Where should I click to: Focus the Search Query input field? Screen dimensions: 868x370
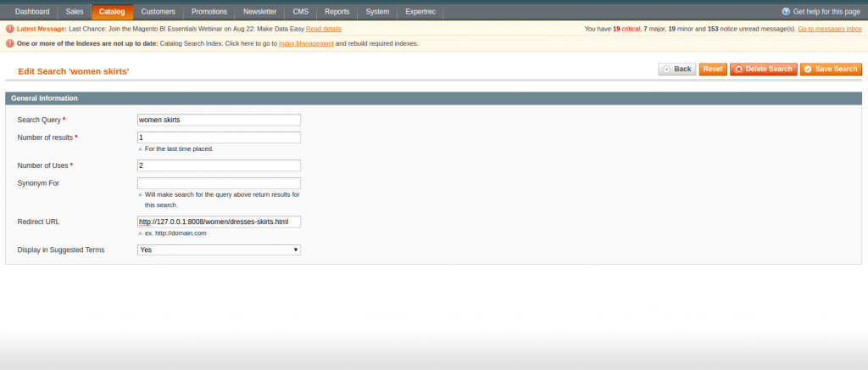(x=220, y=120)
